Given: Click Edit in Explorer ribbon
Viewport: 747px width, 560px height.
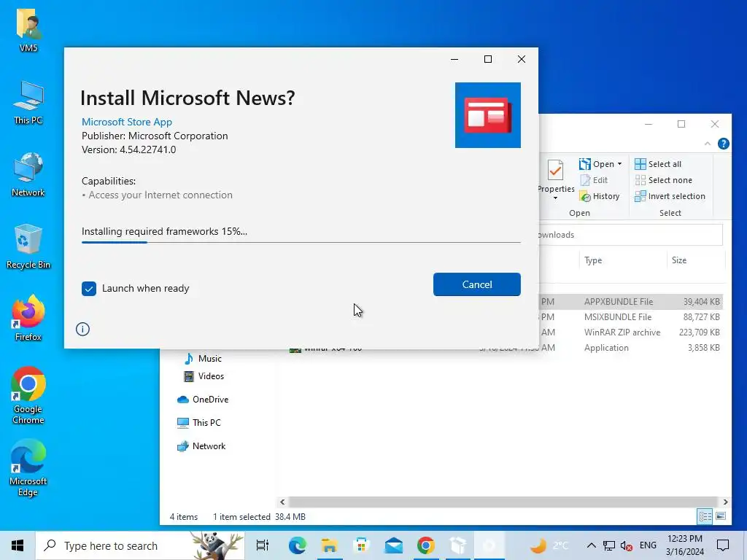Looking at the screenshot, I should click(x=594, y=180).
